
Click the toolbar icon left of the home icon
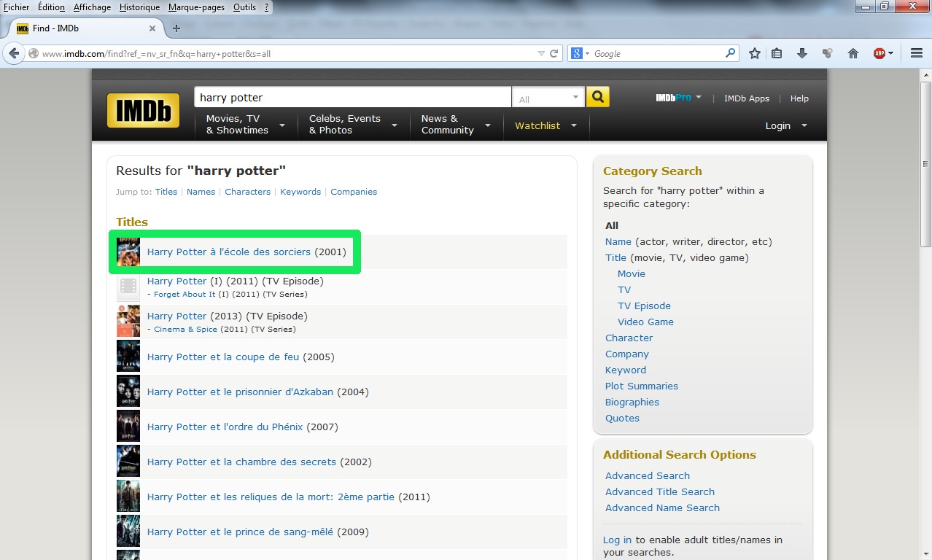[x=827, y=53]
